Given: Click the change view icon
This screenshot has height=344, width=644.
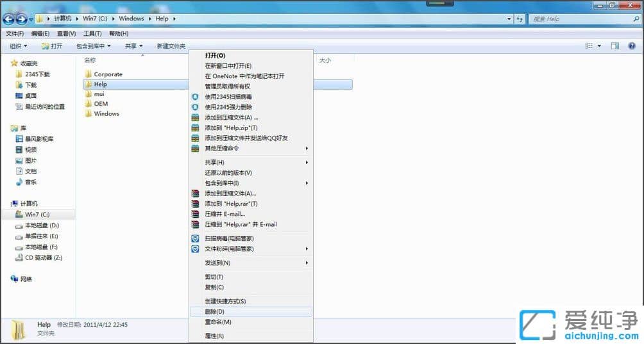Looking at the screenshot, I should click(589, 46).
